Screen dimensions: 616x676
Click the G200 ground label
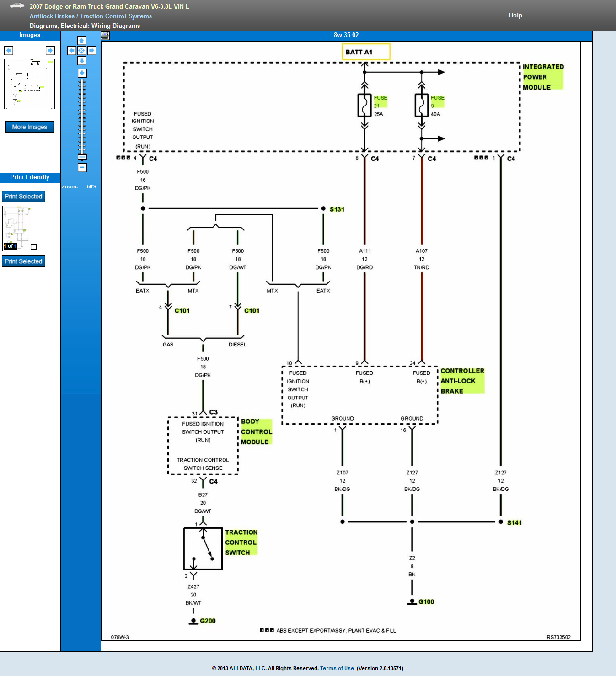(208, 621)
